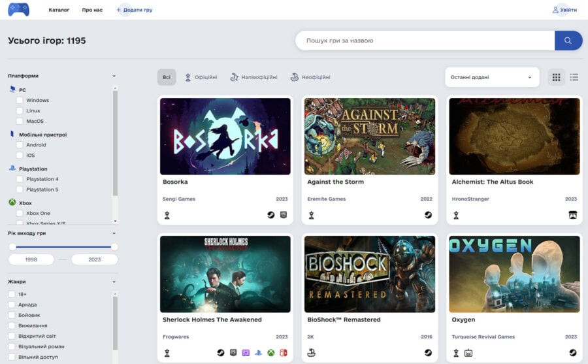588x364 pixels.
Task: Click the user icon beside Увійти
Action: click(555, 10)
